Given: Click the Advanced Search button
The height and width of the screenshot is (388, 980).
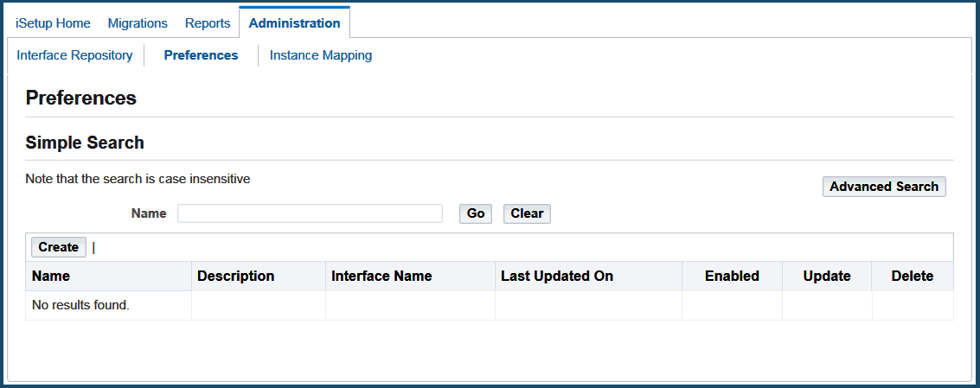Looking at the screenshot, I should coord(883,187).
